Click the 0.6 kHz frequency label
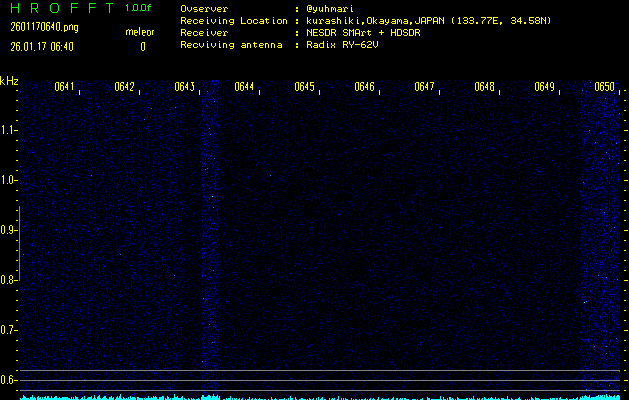 [8, 380]
